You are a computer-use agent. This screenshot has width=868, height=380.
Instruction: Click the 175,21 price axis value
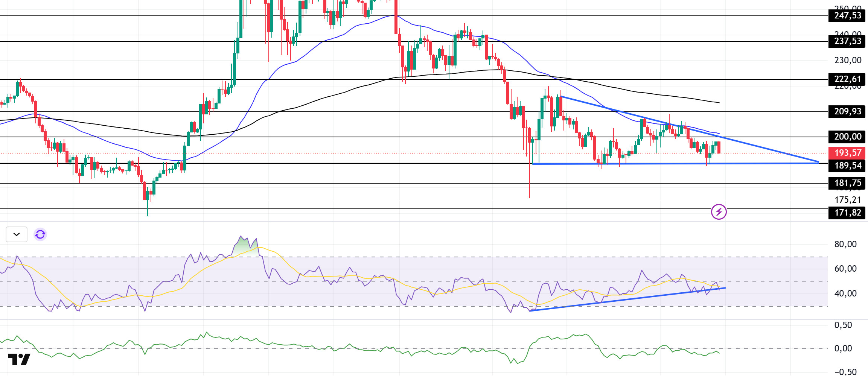click(848, 200)
